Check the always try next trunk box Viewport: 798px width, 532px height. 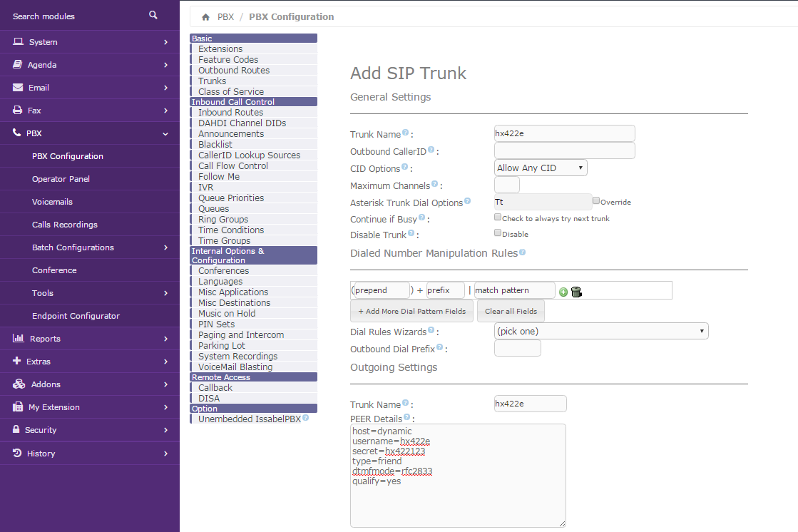[498, 218]
